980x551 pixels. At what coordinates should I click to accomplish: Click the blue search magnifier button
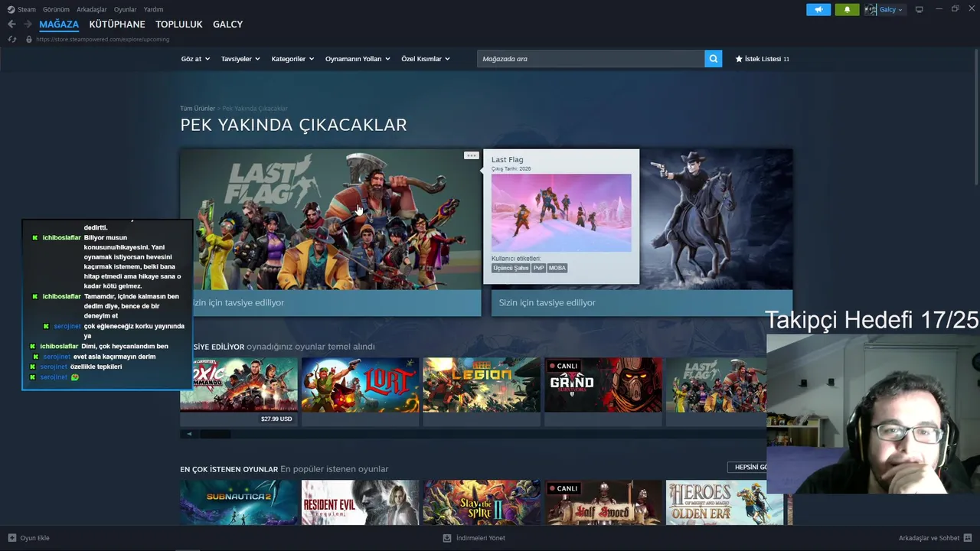click(x=714, y=59)
